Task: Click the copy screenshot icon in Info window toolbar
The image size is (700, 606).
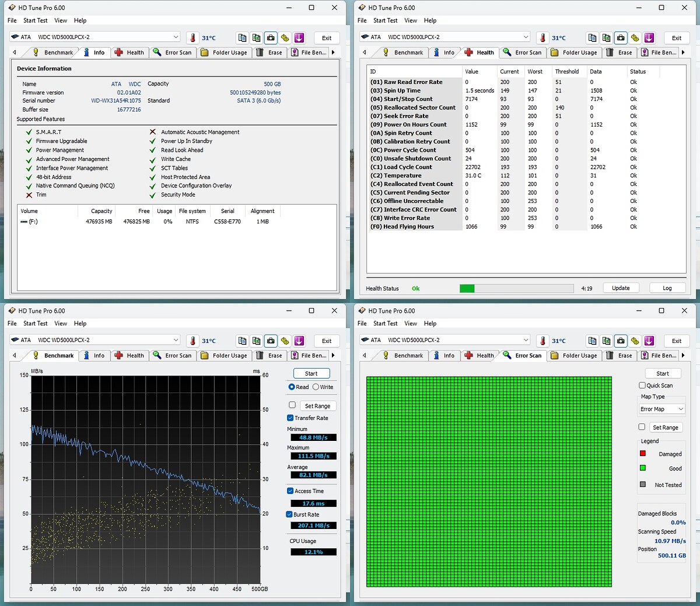Action: click(x=257, y=37)
